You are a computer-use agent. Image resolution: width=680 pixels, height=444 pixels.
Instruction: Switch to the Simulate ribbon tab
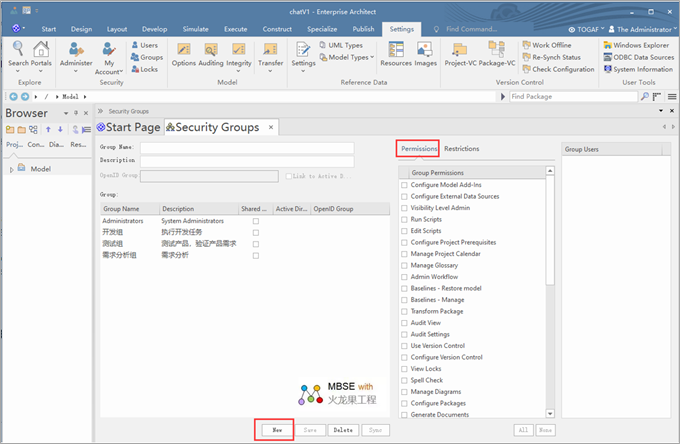[196, 29]
